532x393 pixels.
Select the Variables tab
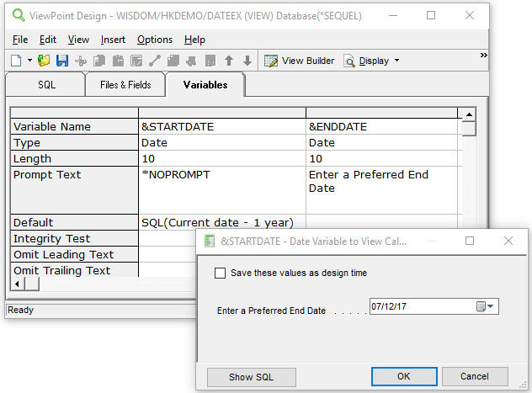[205, 85]
